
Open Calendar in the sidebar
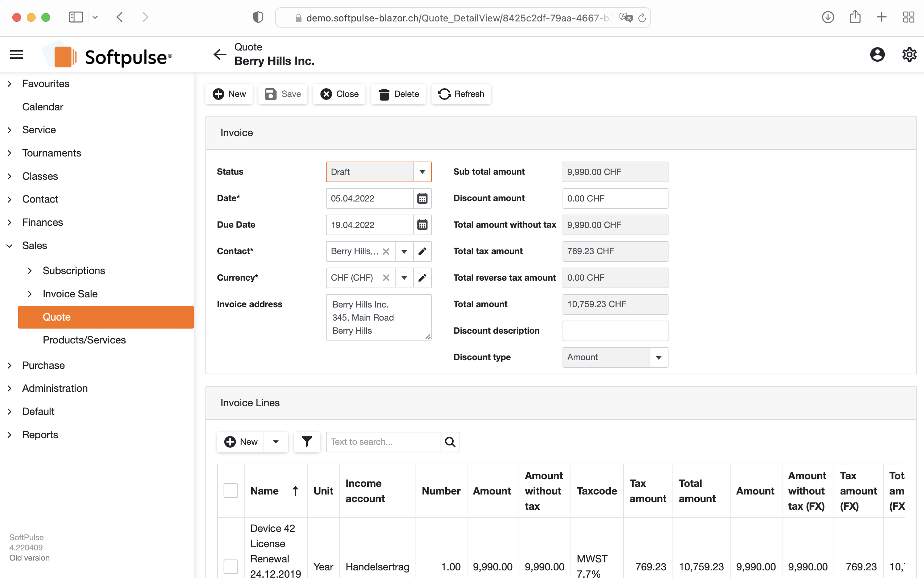42,107
